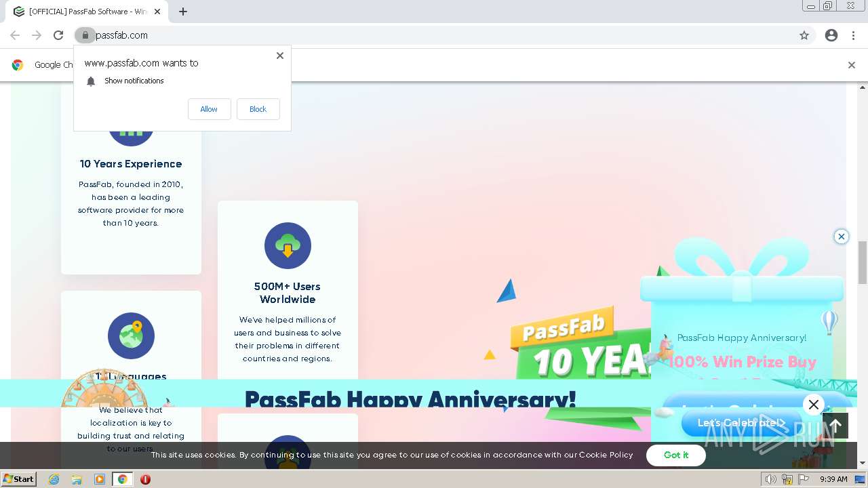This screenshot has width=868, height=488.
Task: Click the red stop-sign taskbar icon
Action: [145, 479]
